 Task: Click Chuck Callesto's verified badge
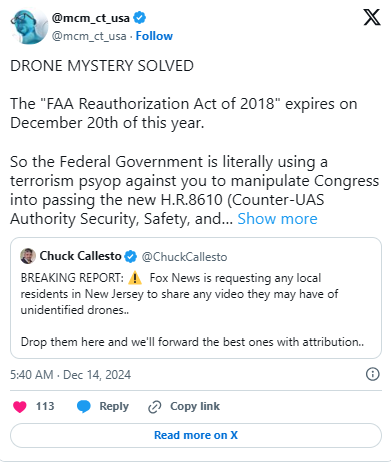click(130, 256)
